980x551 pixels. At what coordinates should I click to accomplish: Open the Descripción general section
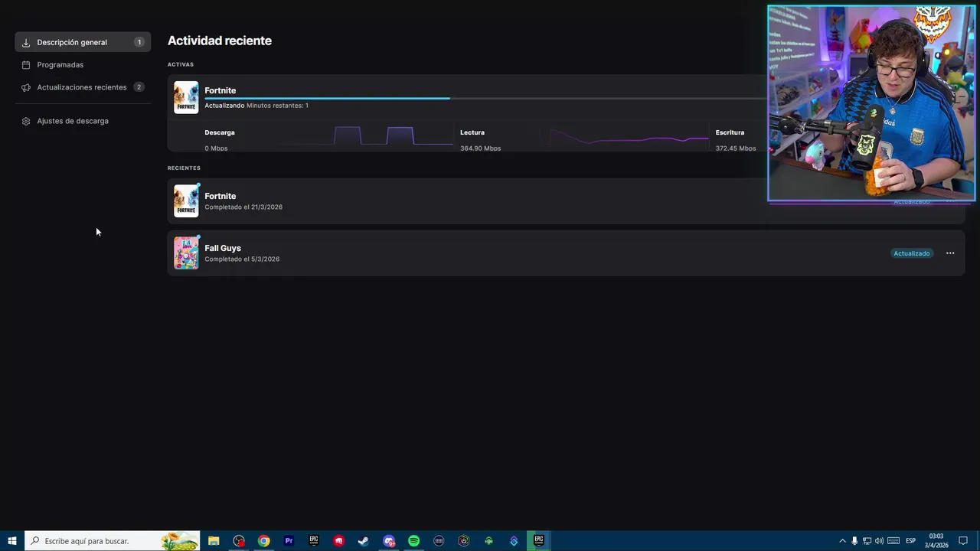83,42
